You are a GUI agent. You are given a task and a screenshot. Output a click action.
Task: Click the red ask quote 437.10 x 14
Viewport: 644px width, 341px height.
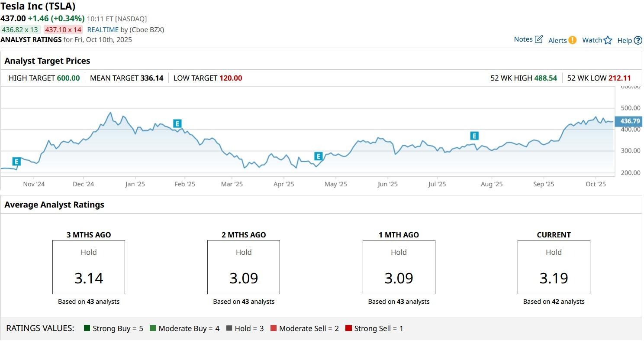[63, 29]
